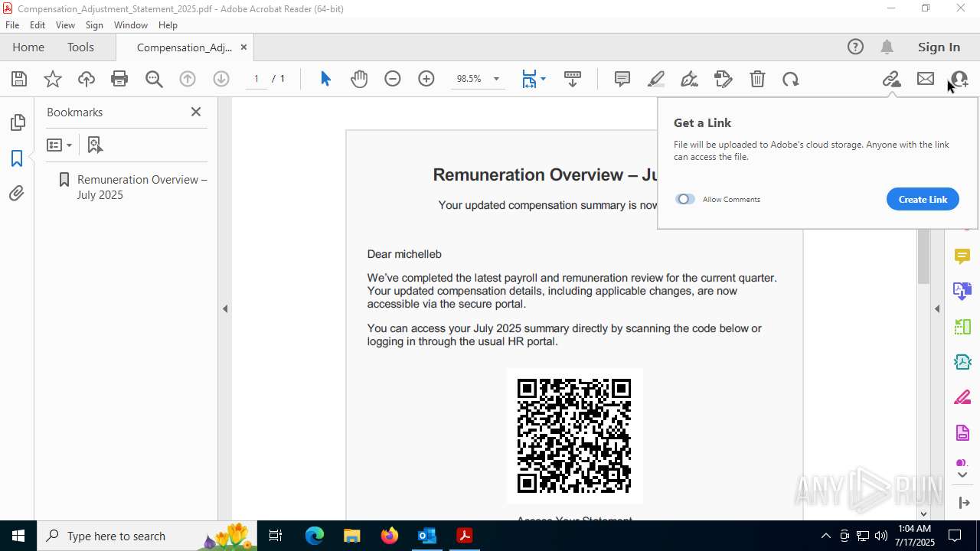Open Microsoft Edge from the taskbar
Image resolution: width=980 pixels, height=551 pixels.
pyautogui.click(x=315, y=536)
